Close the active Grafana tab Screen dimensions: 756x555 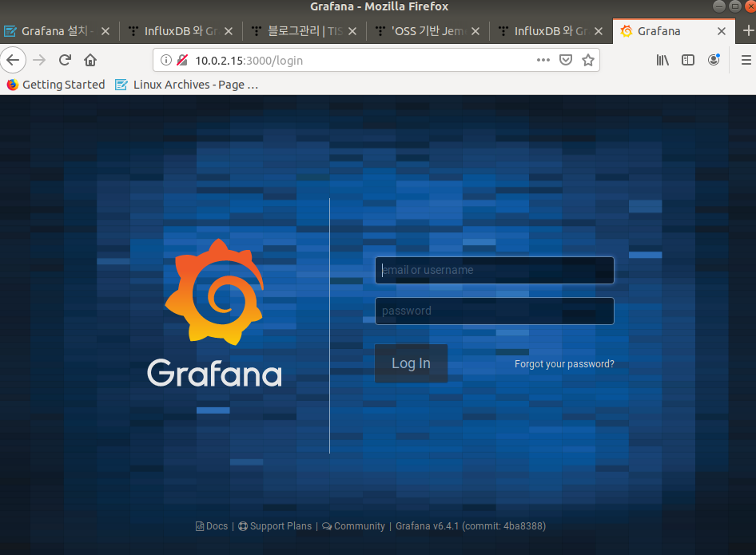tap(722, 31)
